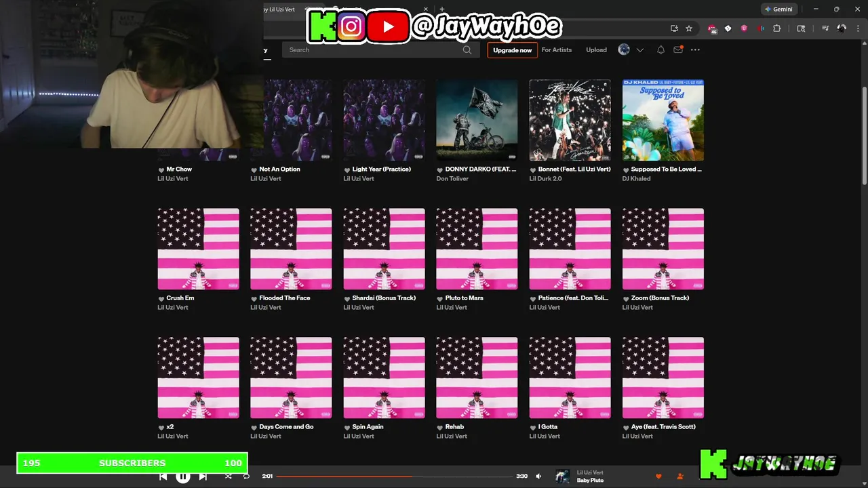Like the track Crush Em
This screenshot has width=868, height=488.
point(161,299)
